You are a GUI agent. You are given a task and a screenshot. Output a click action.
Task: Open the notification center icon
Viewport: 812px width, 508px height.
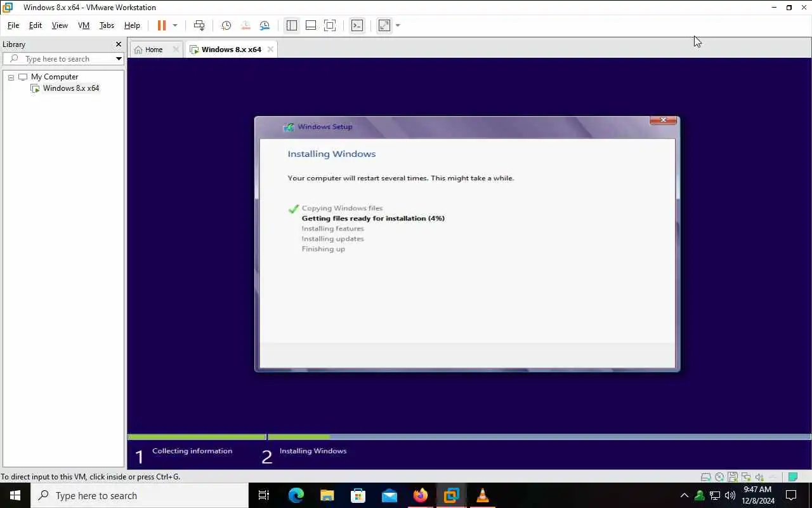pyautogui.click(x=791, y=495)
